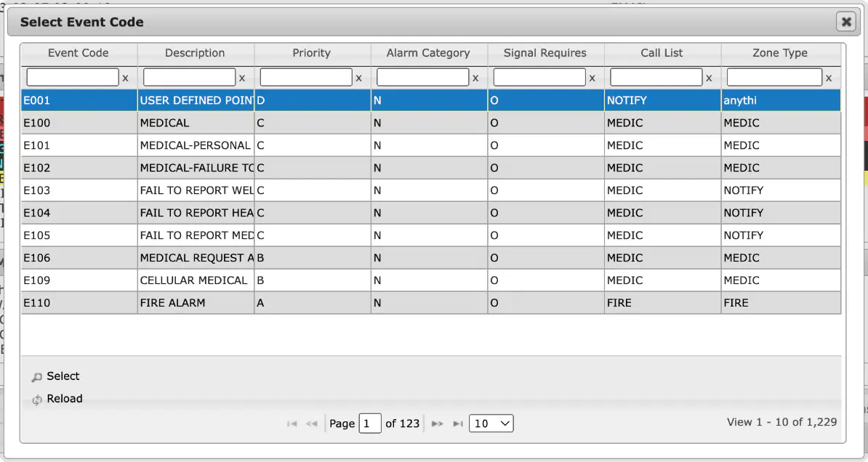Click View 1 - 10 of 1,229 text

click(781, 422)
